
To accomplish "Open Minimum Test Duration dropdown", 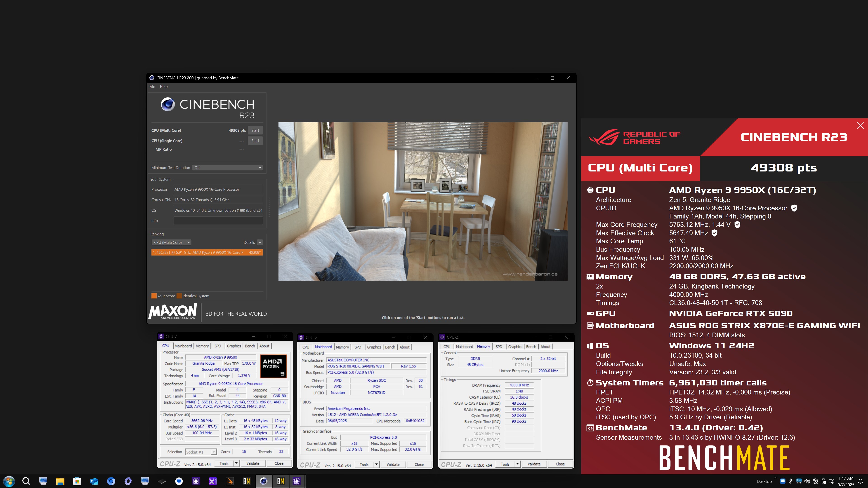I will 227,167.
